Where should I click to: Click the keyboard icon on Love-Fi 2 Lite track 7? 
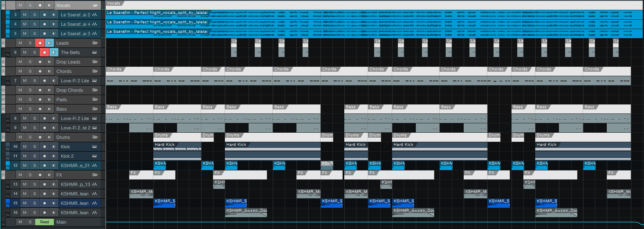(x=94, y=81)
